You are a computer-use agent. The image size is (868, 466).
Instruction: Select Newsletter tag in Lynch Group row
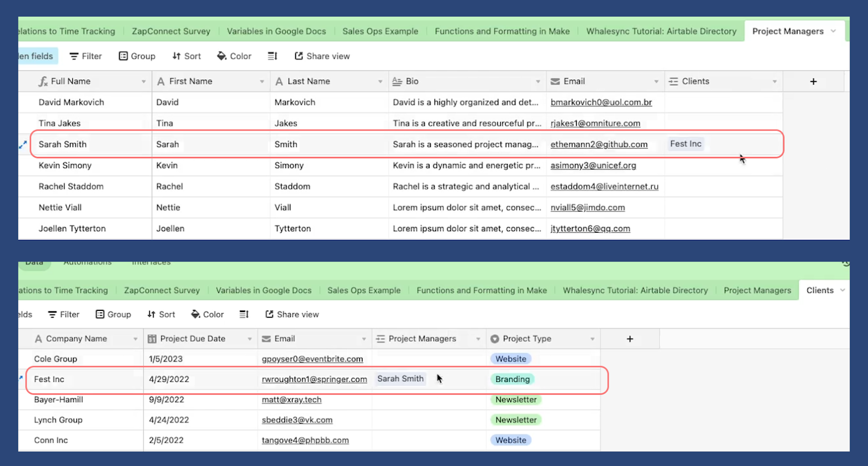pyautogui.click(x=516, y=420)
